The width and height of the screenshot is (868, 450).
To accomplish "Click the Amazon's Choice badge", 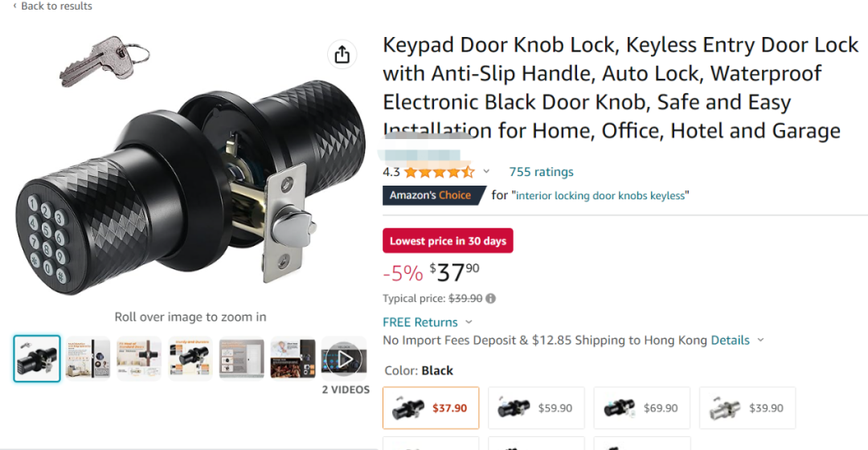I will click(431, 195).
